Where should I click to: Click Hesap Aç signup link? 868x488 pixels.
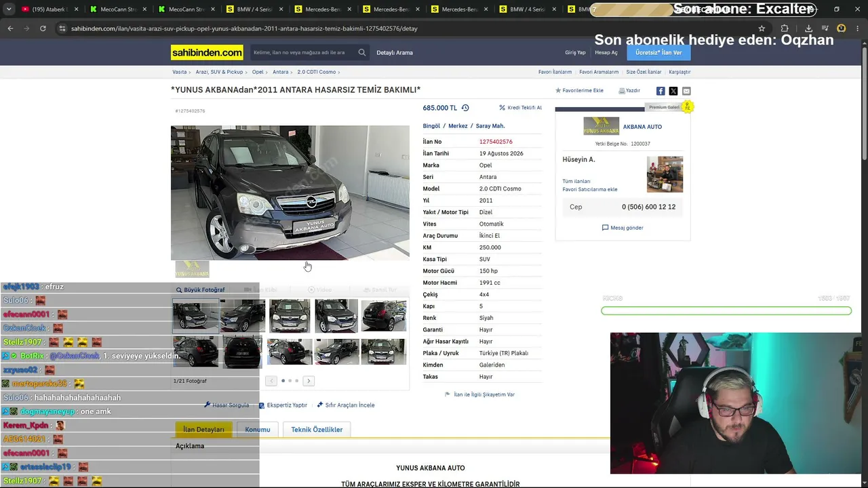click(x=606, y=52)
